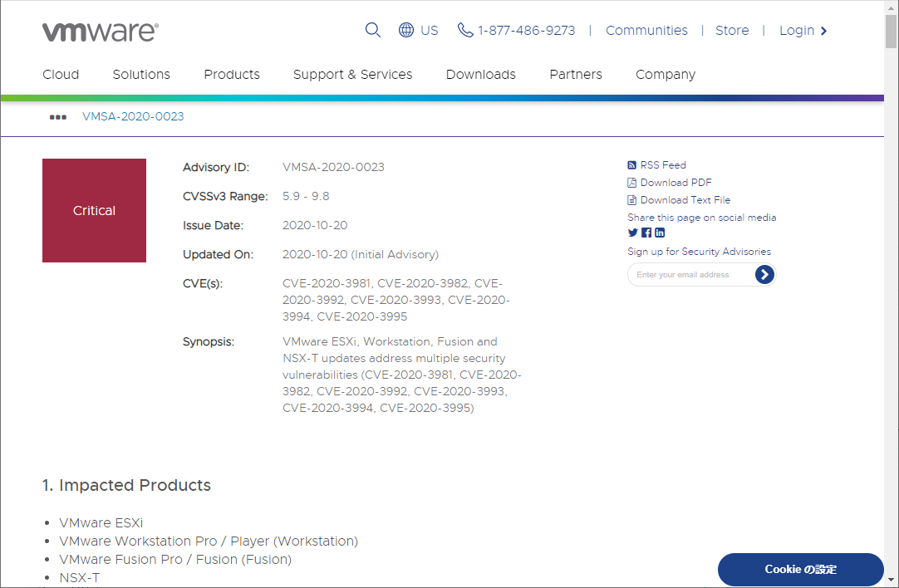Open the Communities link
The height and width of the screenshot is (588, 899).
tap(646, 31)
